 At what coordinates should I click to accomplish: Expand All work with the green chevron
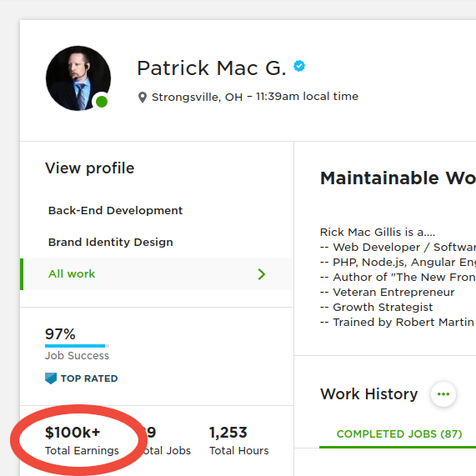tap(262, 274)
